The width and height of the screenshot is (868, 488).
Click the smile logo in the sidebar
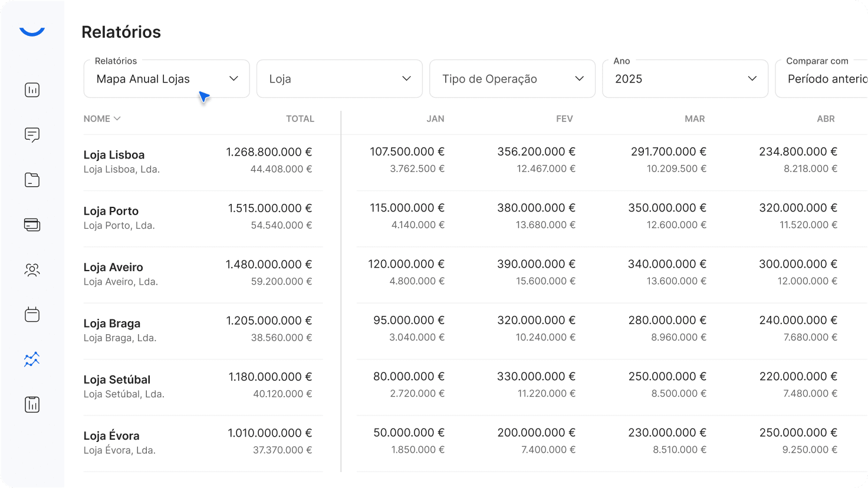tap(32, 32)
